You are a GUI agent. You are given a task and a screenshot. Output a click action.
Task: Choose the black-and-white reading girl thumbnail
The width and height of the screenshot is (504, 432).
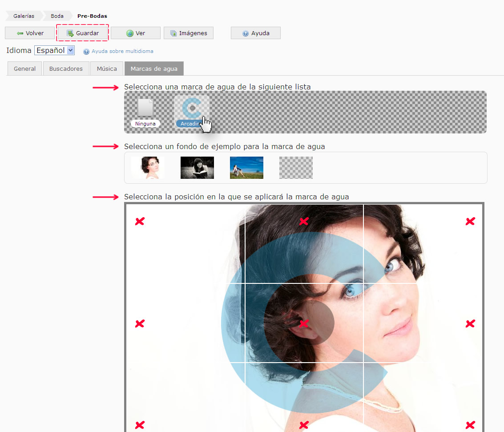198,168
